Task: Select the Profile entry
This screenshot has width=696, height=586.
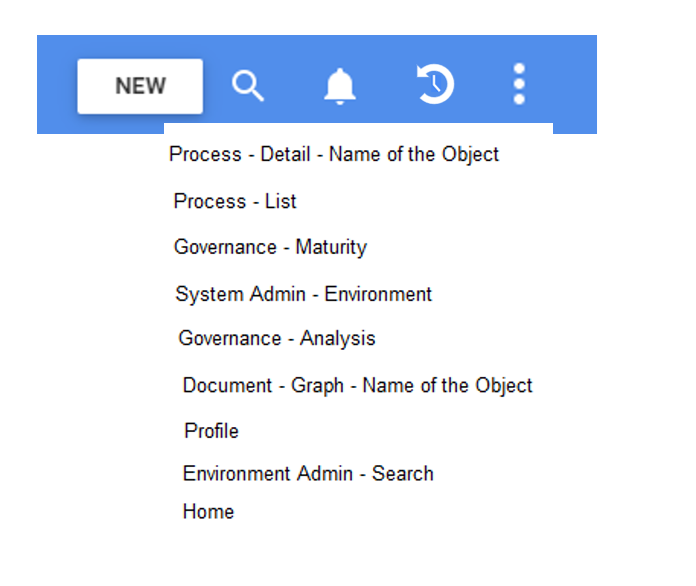Action: click(x=211, y=431)
